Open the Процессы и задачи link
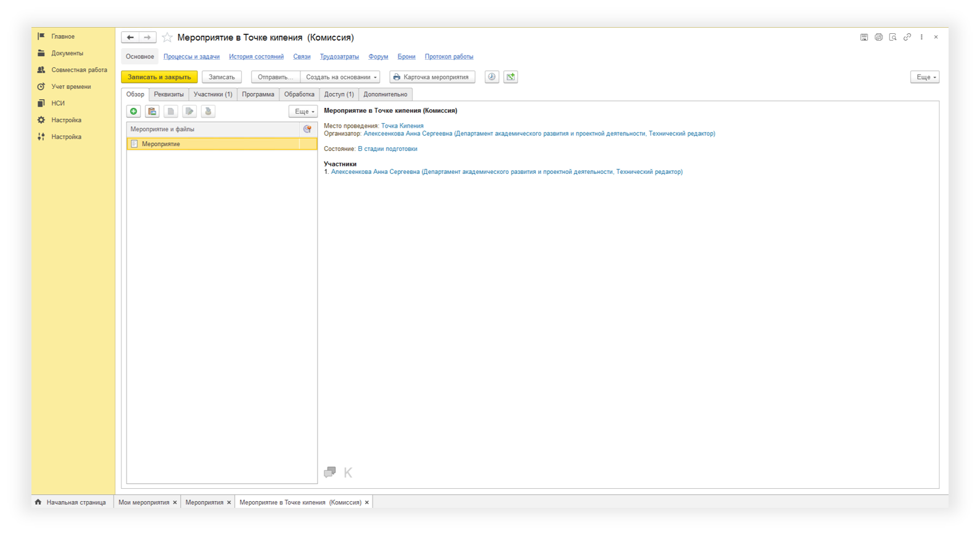The image size is (980, 535). (191, 57)
